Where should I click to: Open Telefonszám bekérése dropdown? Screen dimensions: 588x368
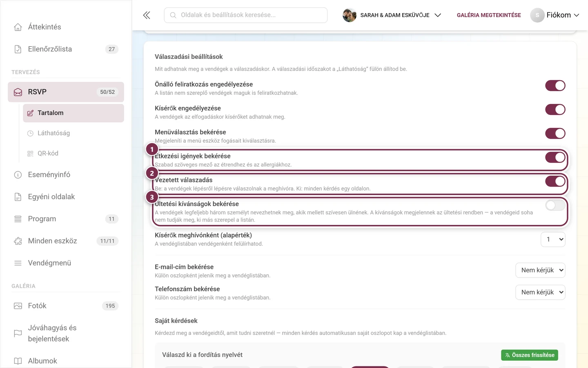[540, 292]
